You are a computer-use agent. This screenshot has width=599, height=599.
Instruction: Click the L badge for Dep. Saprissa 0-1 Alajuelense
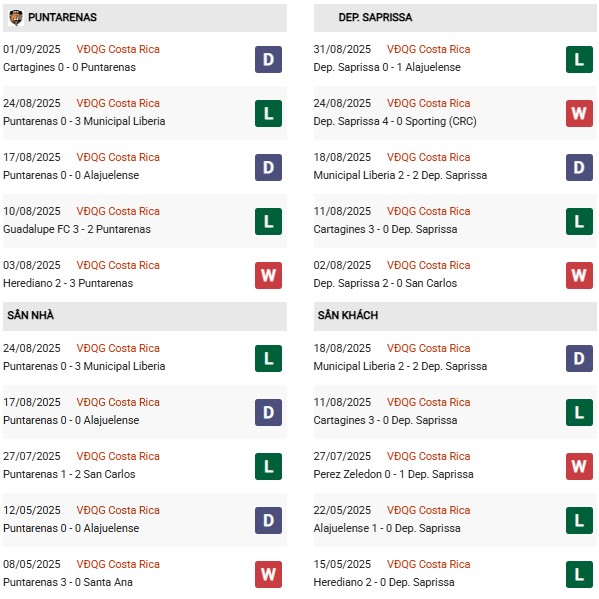579,60
